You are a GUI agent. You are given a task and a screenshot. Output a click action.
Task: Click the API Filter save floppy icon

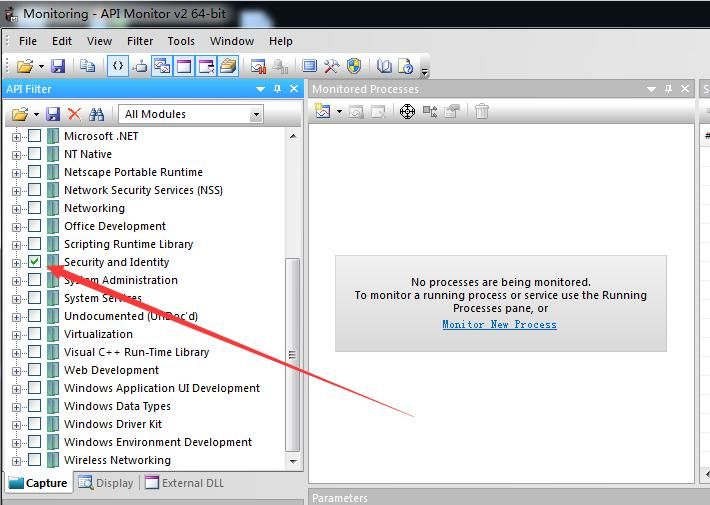click(53, 114)
